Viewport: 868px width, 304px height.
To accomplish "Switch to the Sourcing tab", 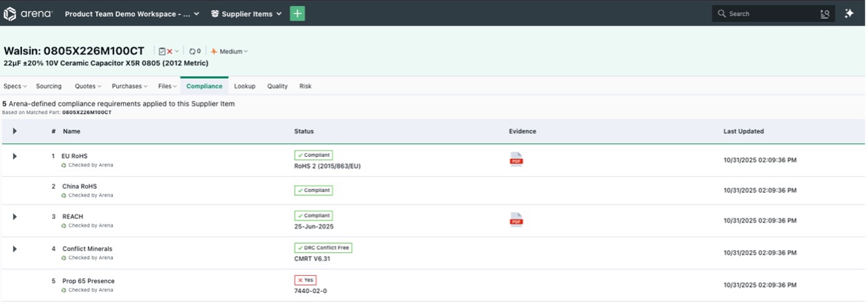I will point(48,86).
